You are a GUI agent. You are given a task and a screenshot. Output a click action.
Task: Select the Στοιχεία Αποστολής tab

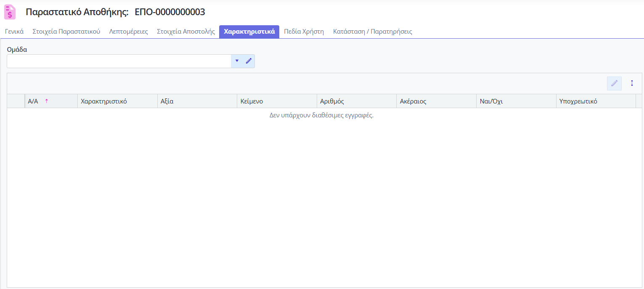coord(186,32)
